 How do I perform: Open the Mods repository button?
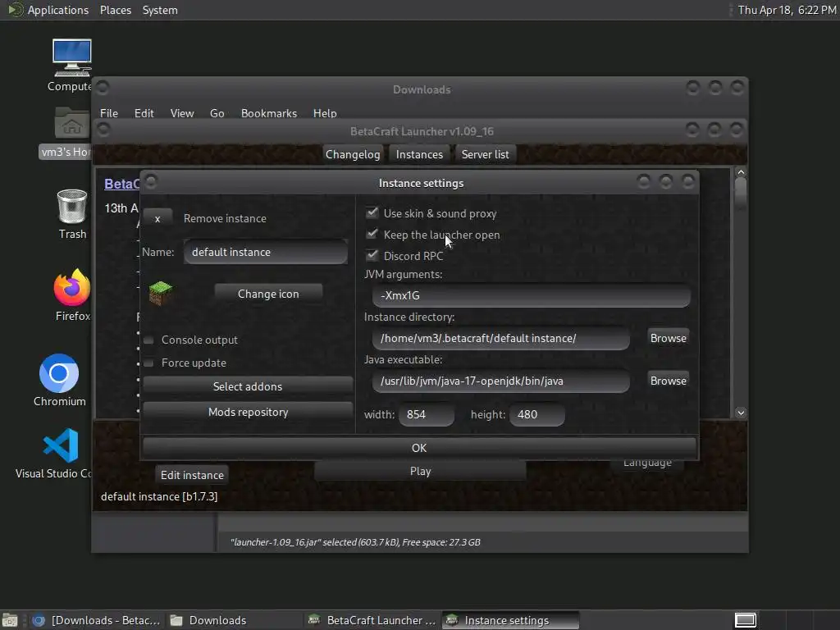pos(248,412)
